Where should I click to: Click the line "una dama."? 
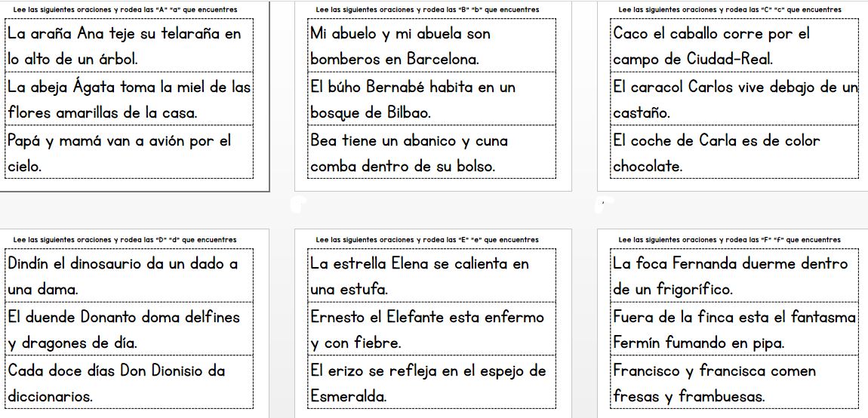42,290
